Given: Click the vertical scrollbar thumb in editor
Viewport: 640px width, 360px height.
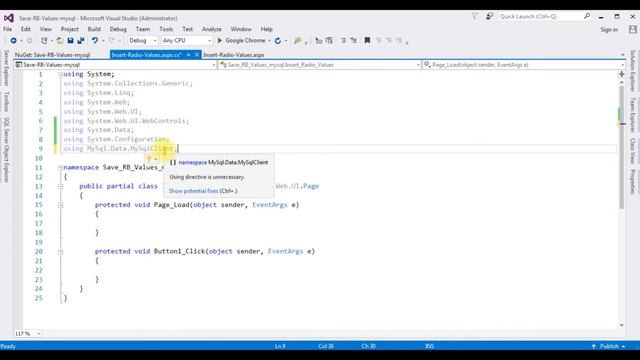Looking at the screenshot, I should pos(622,147).
